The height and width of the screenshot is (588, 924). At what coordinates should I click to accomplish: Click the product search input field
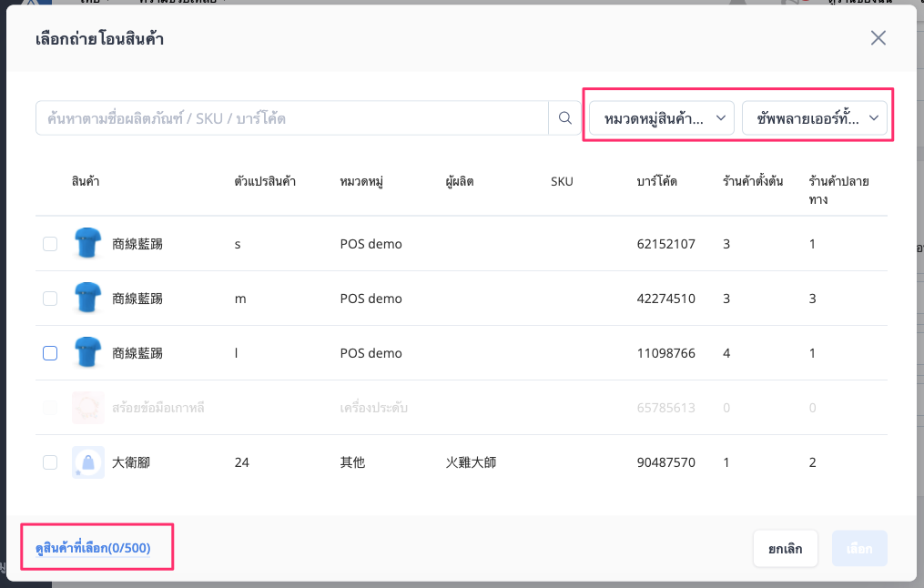(292, 117)
